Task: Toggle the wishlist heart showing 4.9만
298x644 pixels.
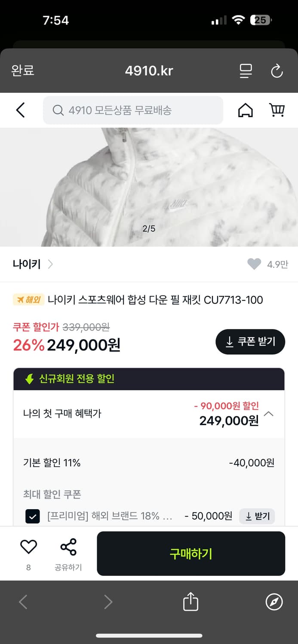Action: point(255,264)
